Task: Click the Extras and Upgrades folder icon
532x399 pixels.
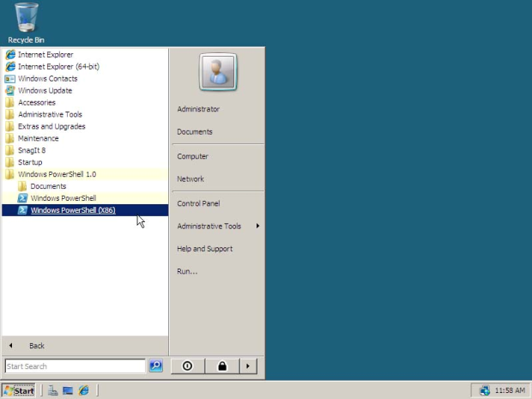Action: (10, 126)
